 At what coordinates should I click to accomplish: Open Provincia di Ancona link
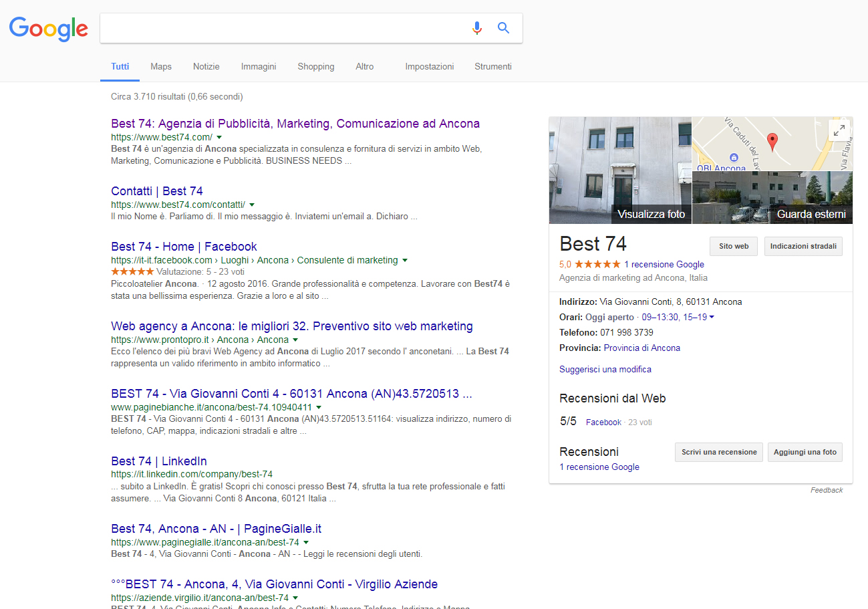pos(642,348)
